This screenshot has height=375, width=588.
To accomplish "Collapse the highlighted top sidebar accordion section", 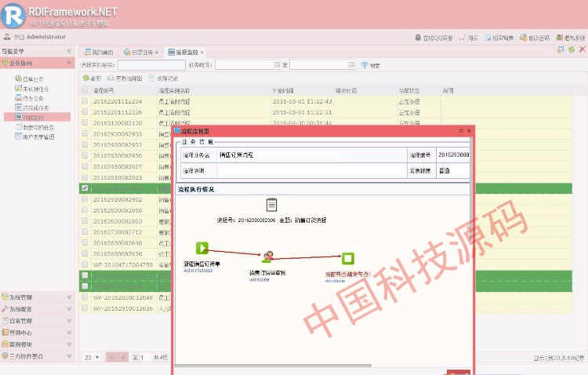I will [x=69, y=63].
